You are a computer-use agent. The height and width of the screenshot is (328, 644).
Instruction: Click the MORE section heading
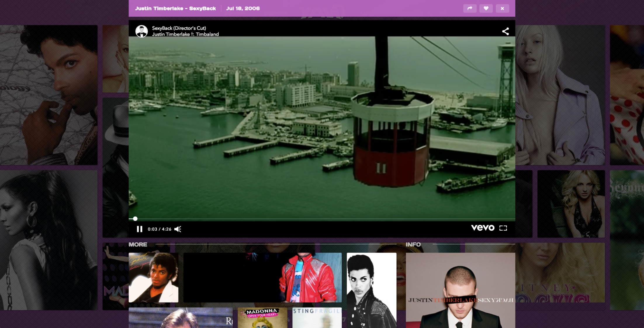[138, 244]
